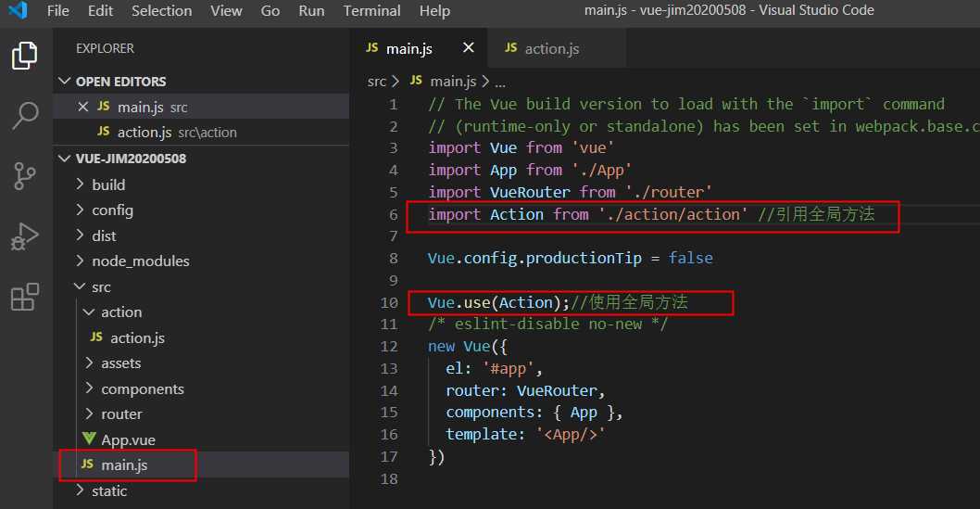Open the Terminal menu
Image resolution: width=980 pixels, height=509 pixels.
(x=371, y=10)
